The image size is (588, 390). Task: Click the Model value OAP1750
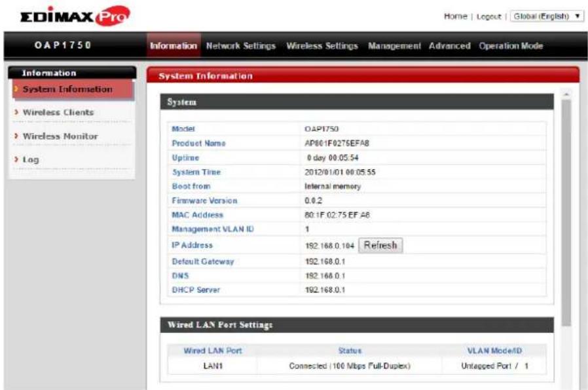click(322, 129)
